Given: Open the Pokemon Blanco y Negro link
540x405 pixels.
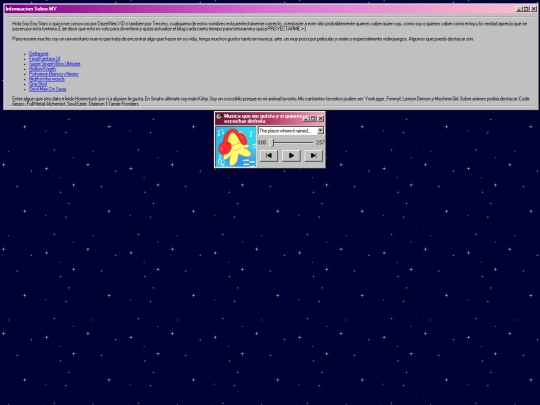Looking at the screenshot, I should point(53,74).
